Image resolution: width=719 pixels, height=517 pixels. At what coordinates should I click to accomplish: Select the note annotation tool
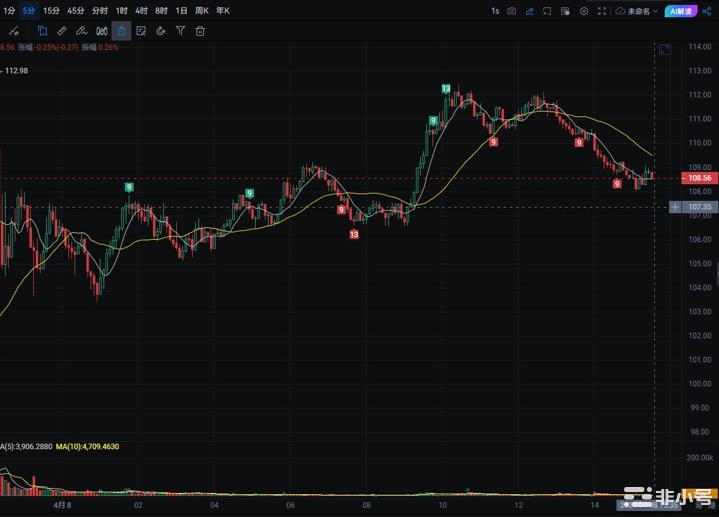[141, 31]
